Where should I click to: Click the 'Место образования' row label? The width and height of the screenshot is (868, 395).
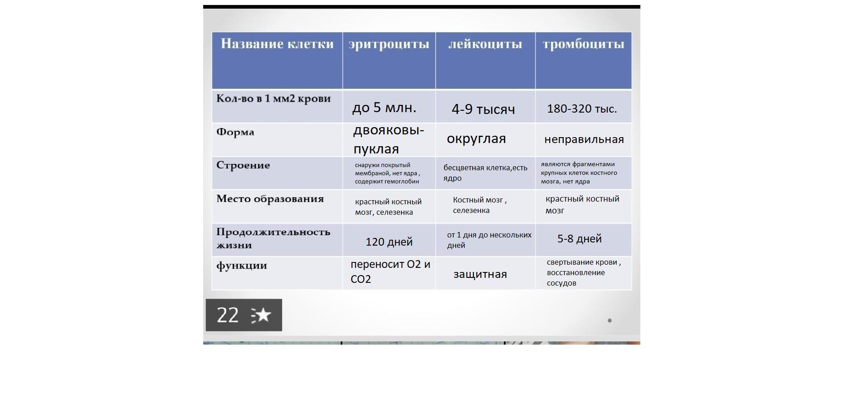tap(270, 199)
